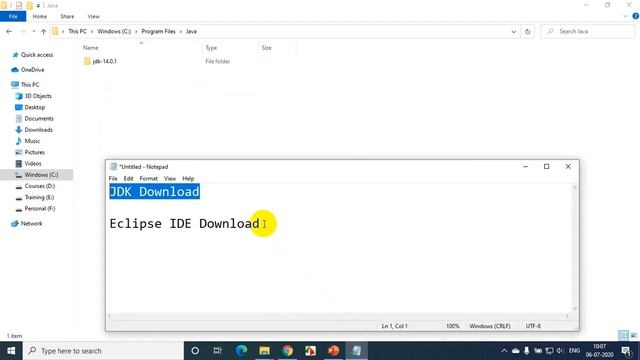Click Notepad's vertical scrollbar
The width and height of the screenshot is (640, 360).
575,248
